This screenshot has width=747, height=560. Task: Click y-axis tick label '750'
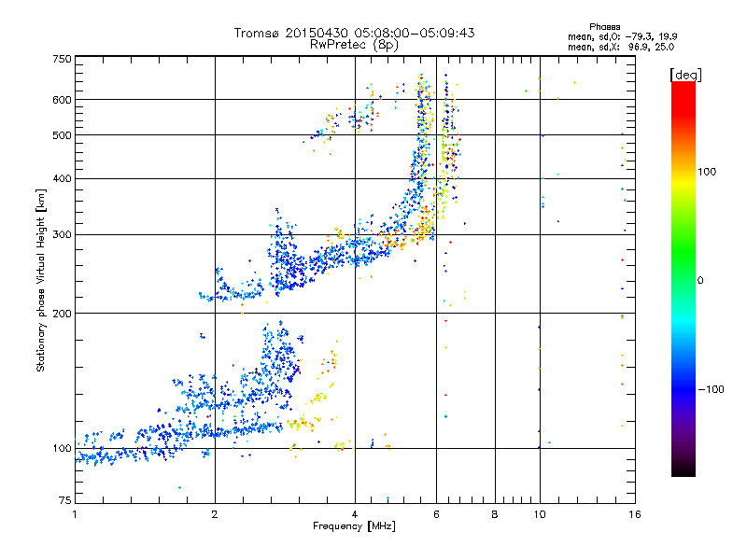tap(62, 59)
